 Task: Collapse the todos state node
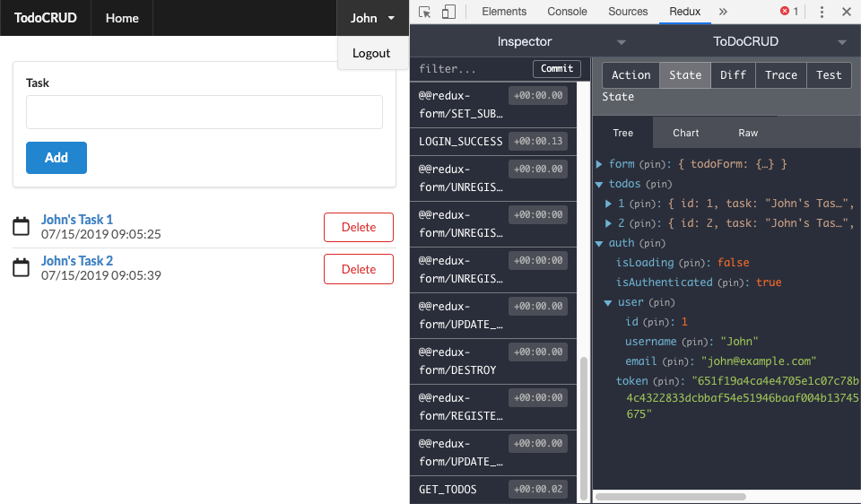pyautogui.click(x=599, y=184)
